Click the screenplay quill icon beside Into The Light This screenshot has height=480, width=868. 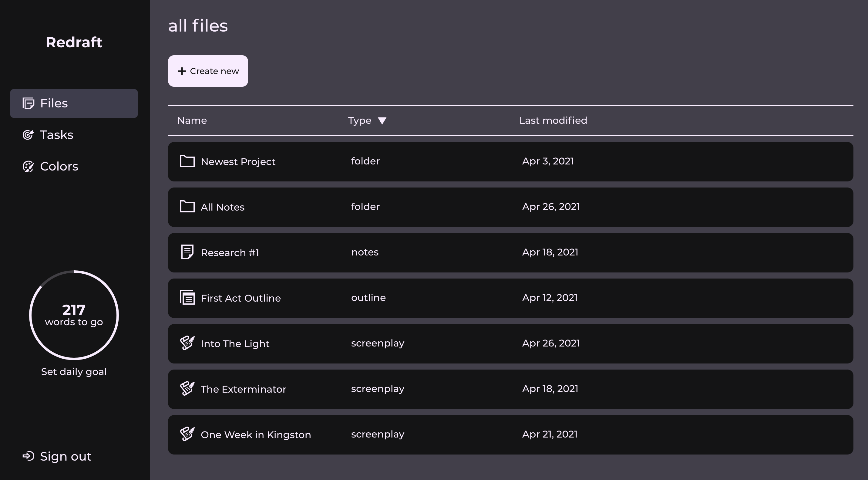(x=187, y=343)
